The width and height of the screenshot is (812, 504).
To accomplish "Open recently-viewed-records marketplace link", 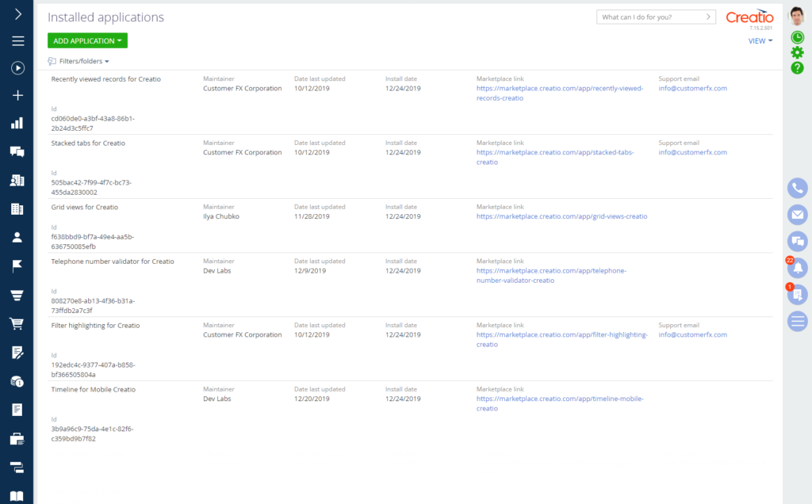I will point(560,94).
